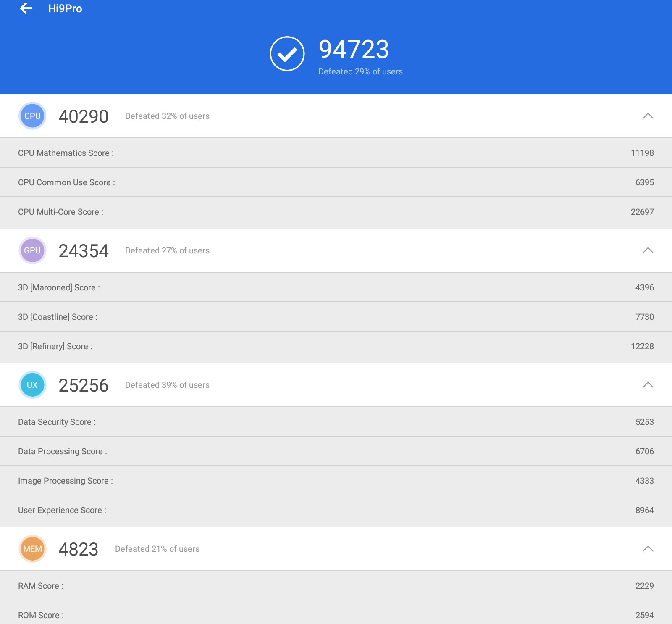
Task: Click 'Defeated 21% of users' text
Action: (157, 549)
